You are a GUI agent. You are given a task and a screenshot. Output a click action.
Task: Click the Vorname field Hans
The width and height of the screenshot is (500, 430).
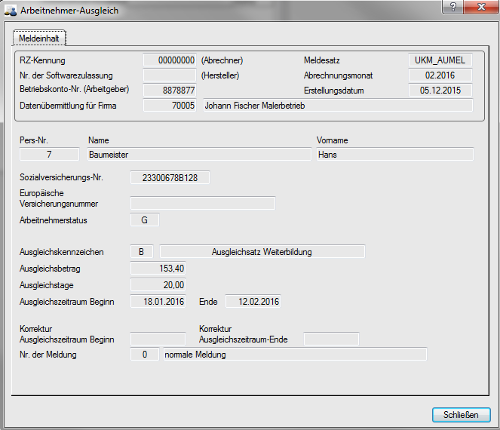[395, 155]
